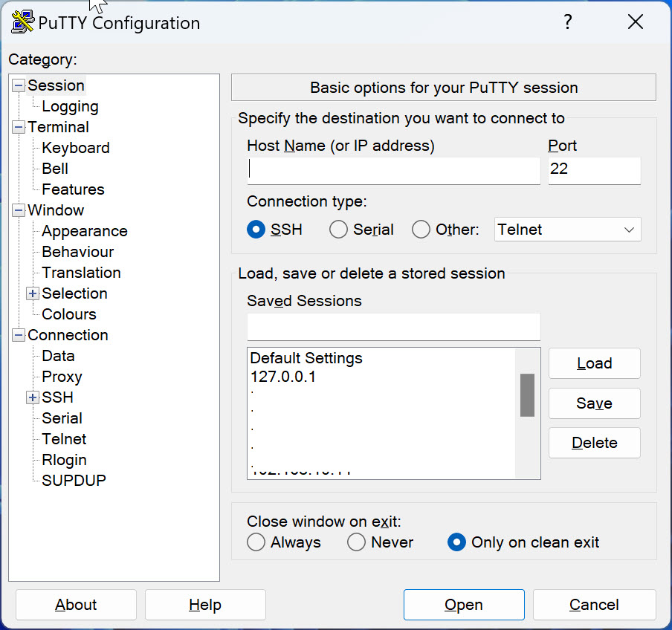Open the Rlogin settings category
Viewport: 672px width, 630px height.
point(64,460)
